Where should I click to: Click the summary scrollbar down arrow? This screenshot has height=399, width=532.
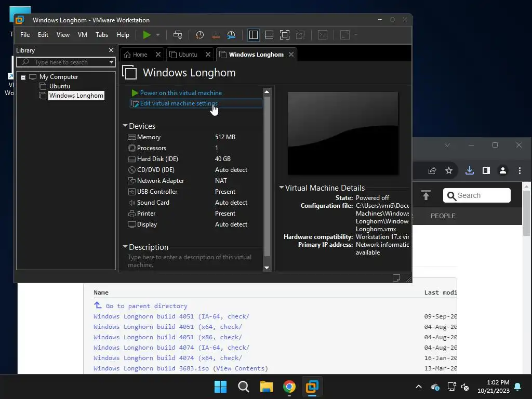(x=267, y=268)
